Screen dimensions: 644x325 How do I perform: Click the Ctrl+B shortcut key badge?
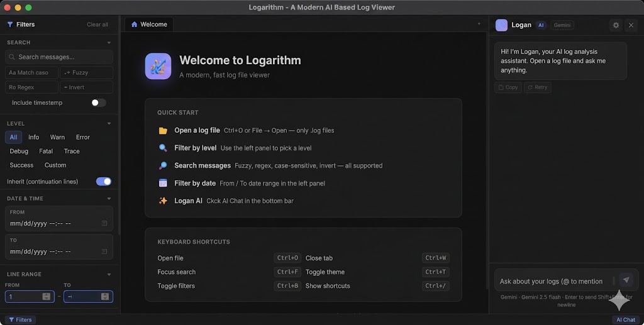click(x=287, y=285)
